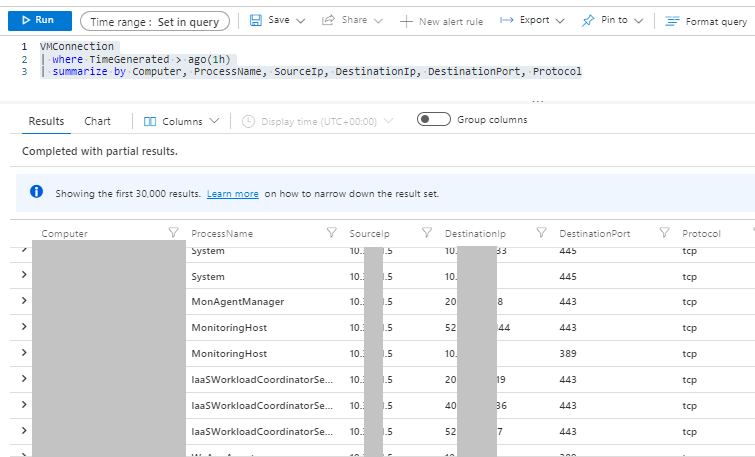The height and width of the screenshot is (457, 755).
Task: Click the blue info icon in banner
Action: [x=37, y=192]
